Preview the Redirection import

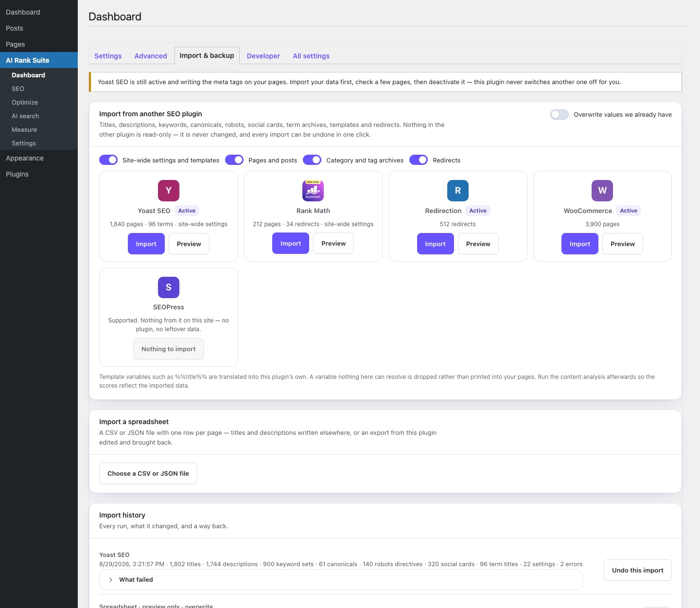click(478, 244)
